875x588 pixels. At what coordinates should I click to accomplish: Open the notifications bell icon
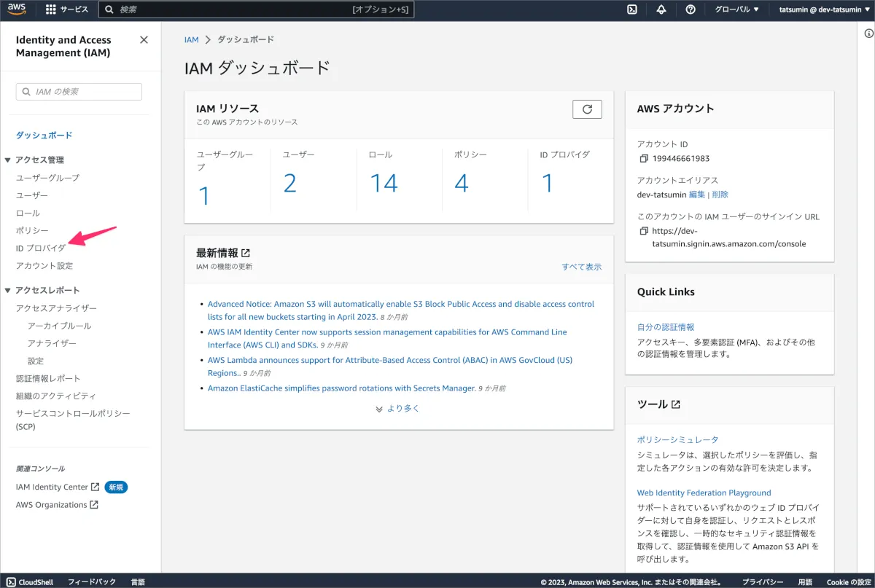point(661,9)
